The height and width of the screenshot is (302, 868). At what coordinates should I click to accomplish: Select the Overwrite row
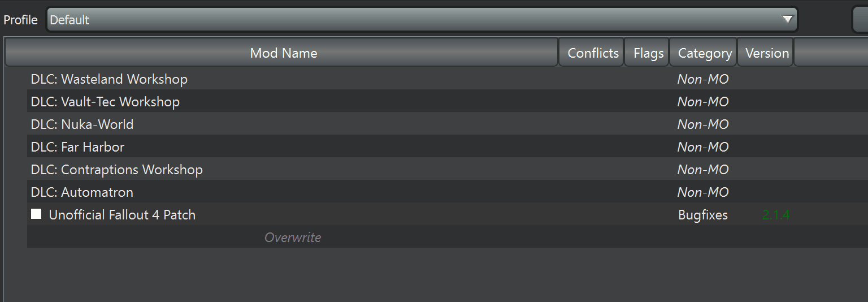pyautogui.click(x=293, y=238)
